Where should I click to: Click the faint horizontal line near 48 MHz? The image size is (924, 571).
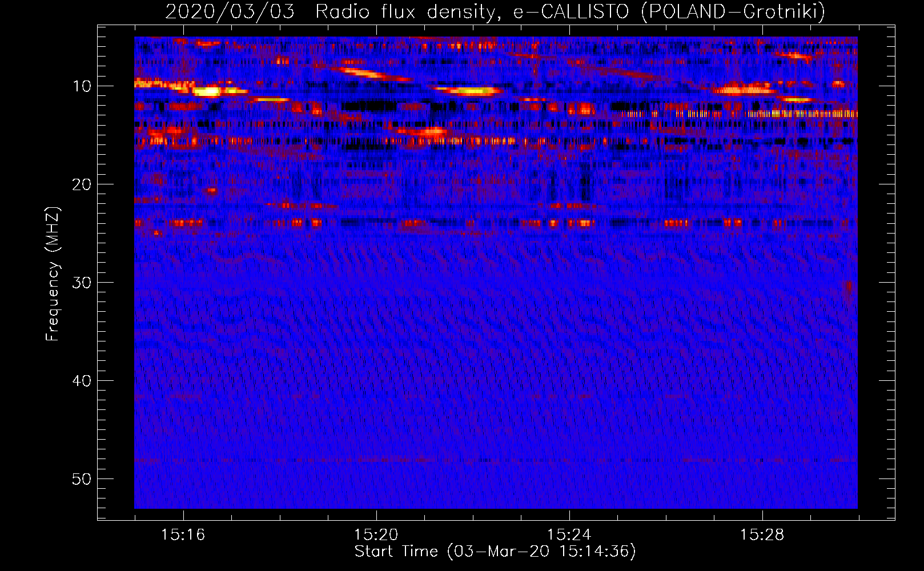(x=496, y=460)
